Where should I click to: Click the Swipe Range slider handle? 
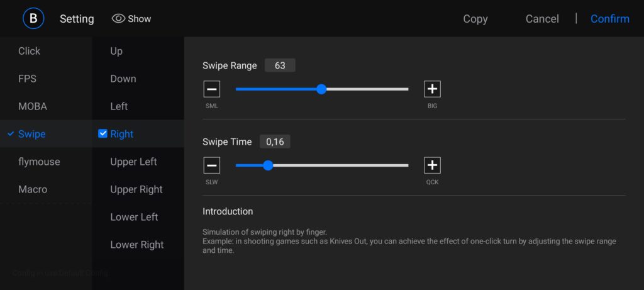point(321,89)
